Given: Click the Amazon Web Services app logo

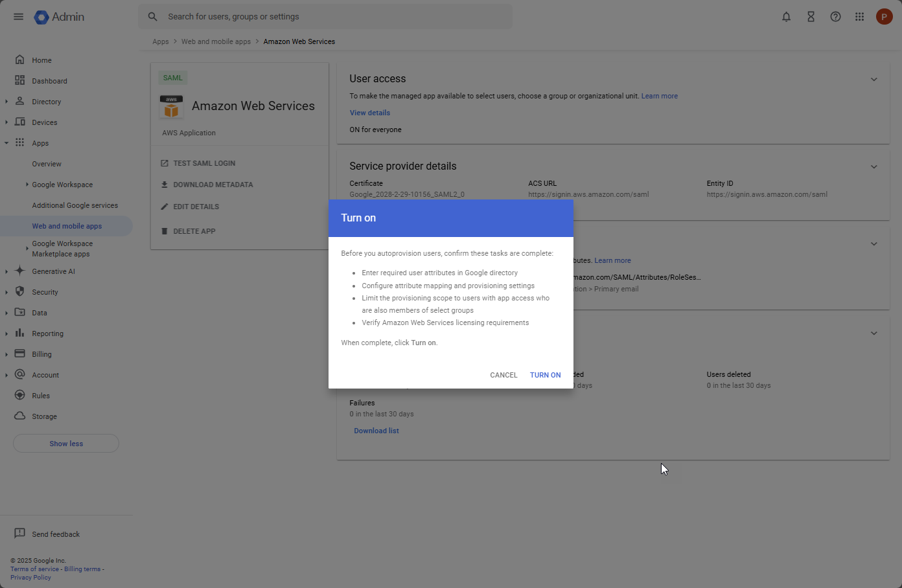Looking at the screenshot, I should click(x=171, y=106).
